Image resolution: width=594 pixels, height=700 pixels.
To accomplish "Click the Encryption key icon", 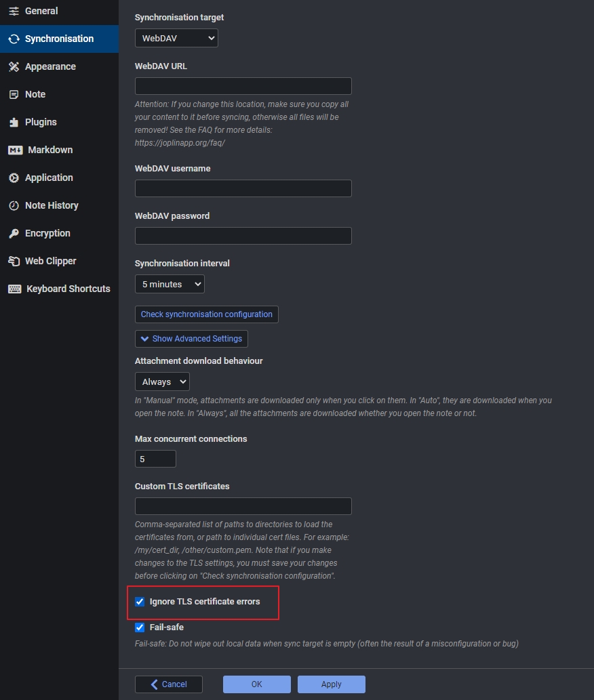I will coord(14,233).
